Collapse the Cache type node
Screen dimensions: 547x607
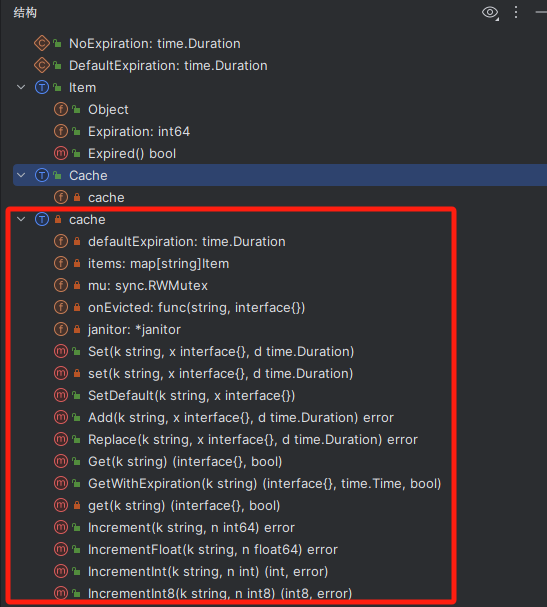(21, 175)
